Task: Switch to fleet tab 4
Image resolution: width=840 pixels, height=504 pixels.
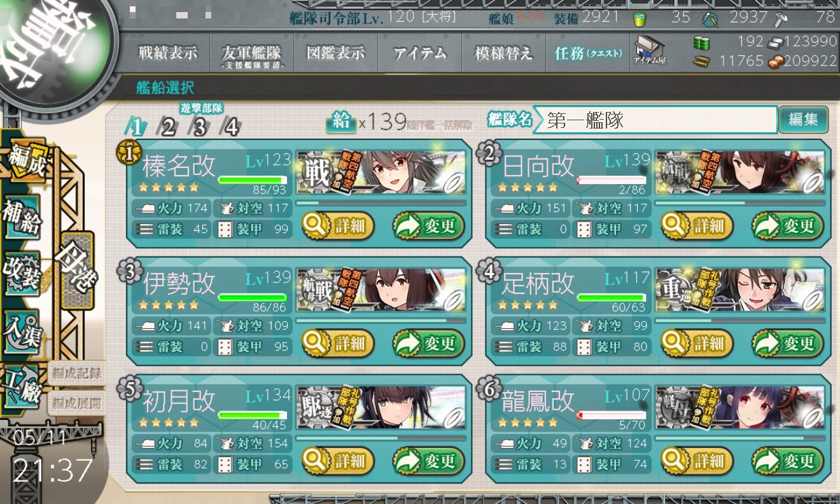Action: point(231,127)
